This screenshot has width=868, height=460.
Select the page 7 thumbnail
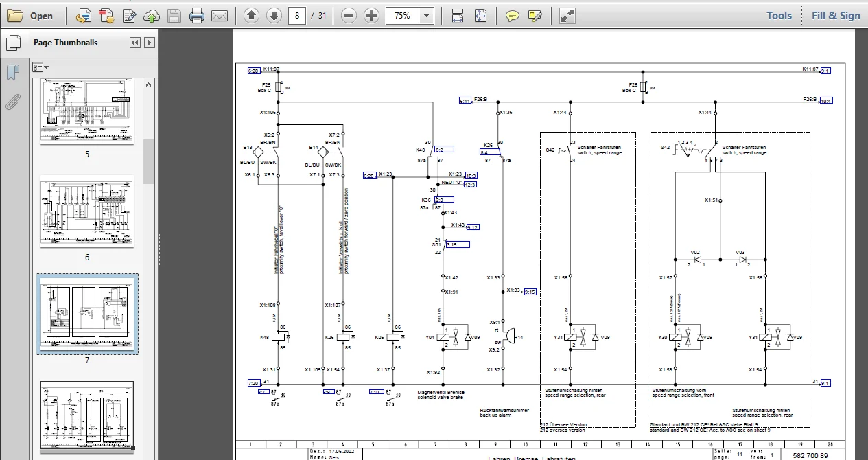[x=87, y=314]
